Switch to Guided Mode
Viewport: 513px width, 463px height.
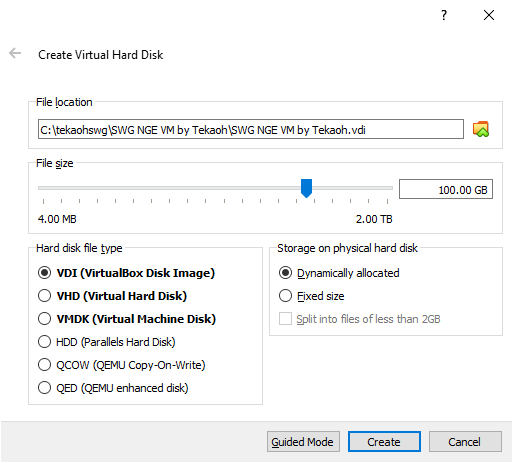tap(303, 442)
